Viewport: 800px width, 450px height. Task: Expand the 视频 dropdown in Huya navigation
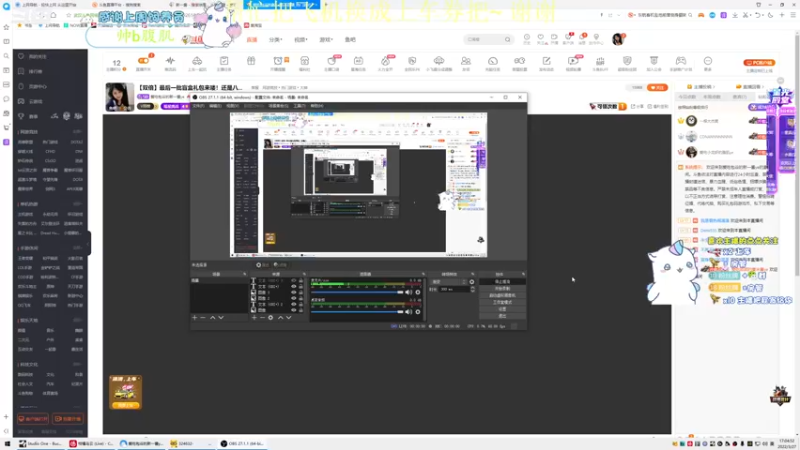pyautogui.click(x=301, y=39)
